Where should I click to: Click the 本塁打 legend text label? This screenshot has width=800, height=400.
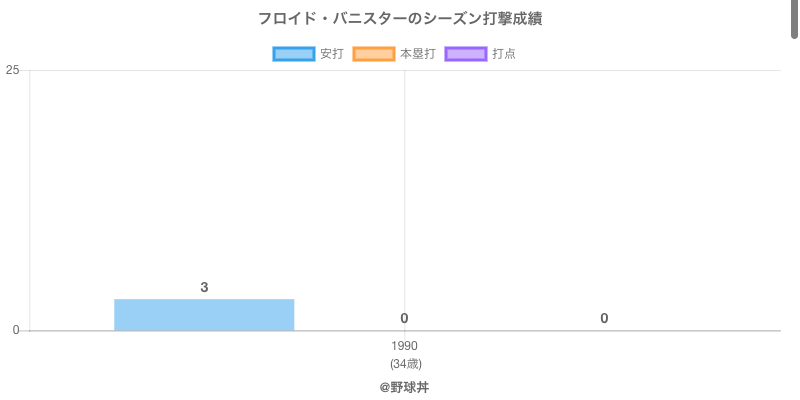point(417,54)
